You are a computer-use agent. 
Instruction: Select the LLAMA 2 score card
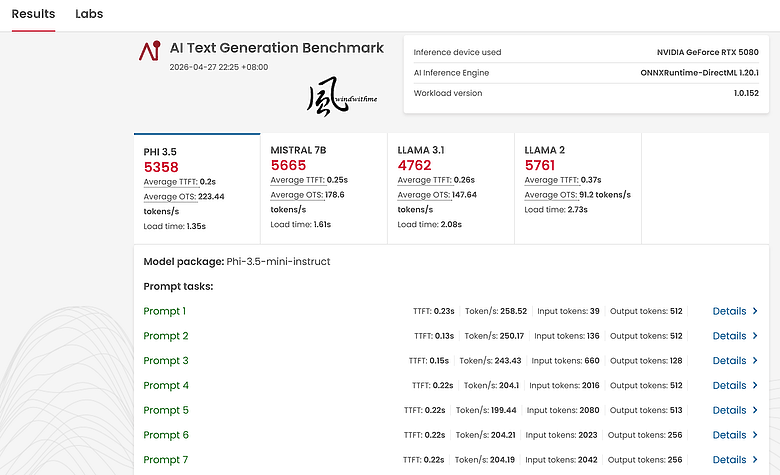coord(578,189)
